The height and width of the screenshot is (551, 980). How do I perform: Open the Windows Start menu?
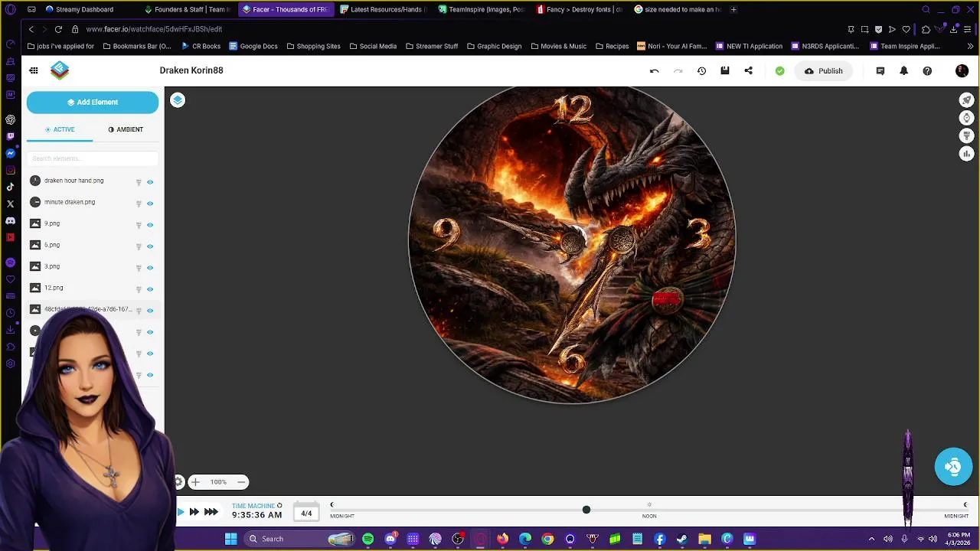click(230, 539)
